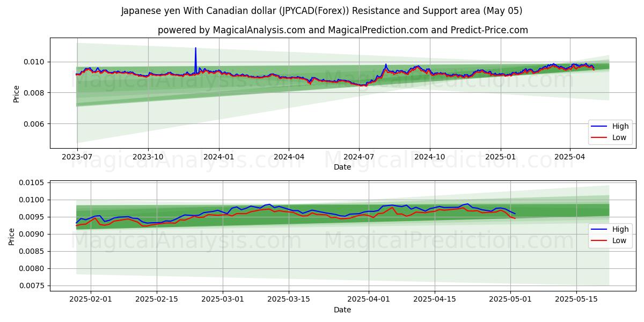This screenshot has height=322, width=644.
Task: Click the Date axis label of upper chart
Action: tap(342, 167)
